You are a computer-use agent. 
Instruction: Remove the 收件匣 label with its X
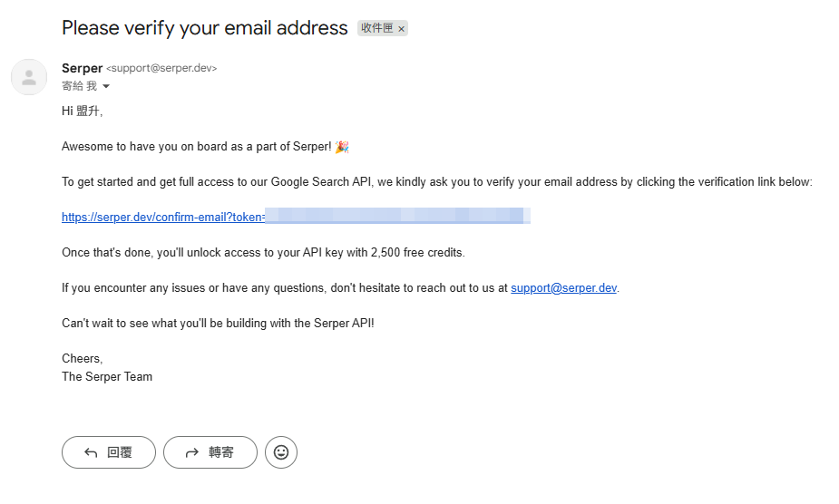[401, 29]
